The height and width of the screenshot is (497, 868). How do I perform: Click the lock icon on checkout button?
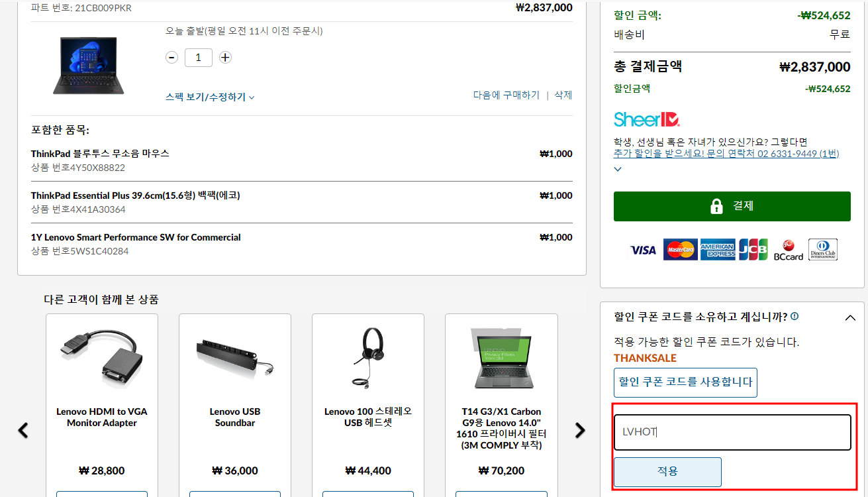click(x=716, y=206)
